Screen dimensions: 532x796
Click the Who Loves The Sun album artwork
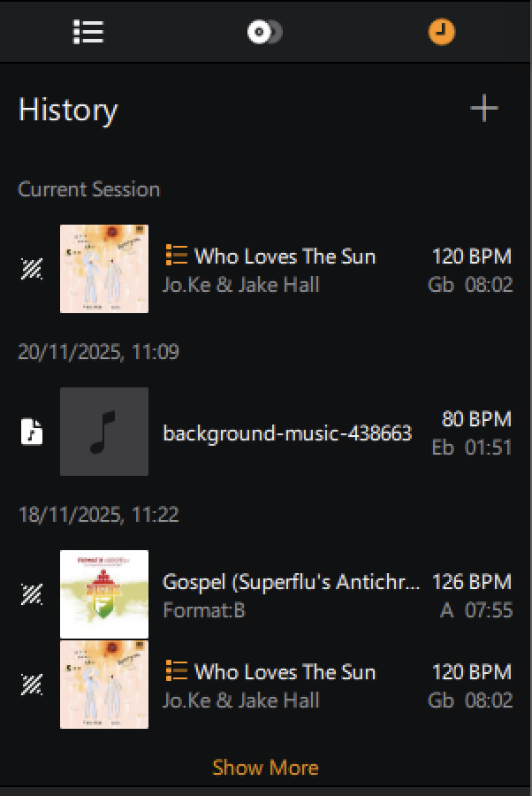click(103, 269)
